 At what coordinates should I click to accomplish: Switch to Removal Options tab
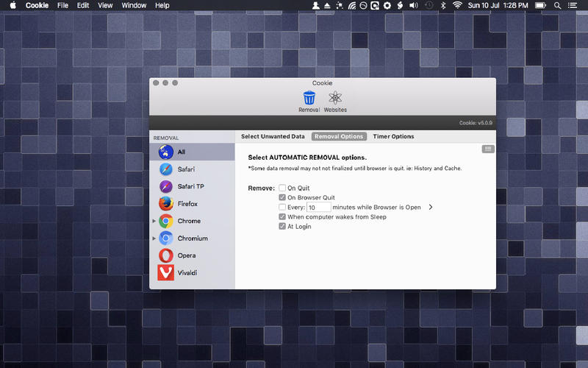pos(339,136)
